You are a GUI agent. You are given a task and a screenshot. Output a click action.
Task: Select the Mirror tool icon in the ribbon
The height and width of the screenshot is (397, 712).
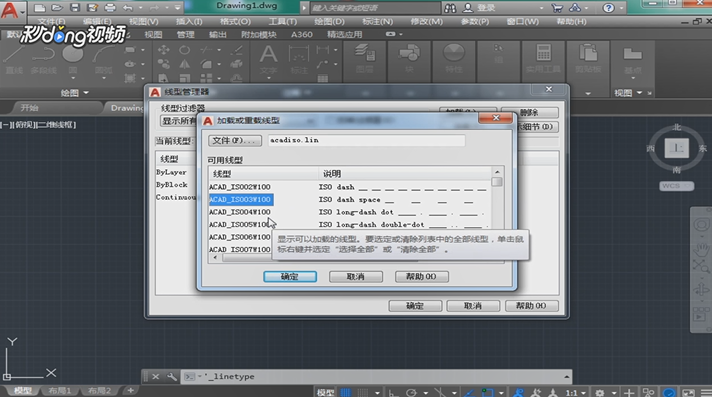coord(184,65)
